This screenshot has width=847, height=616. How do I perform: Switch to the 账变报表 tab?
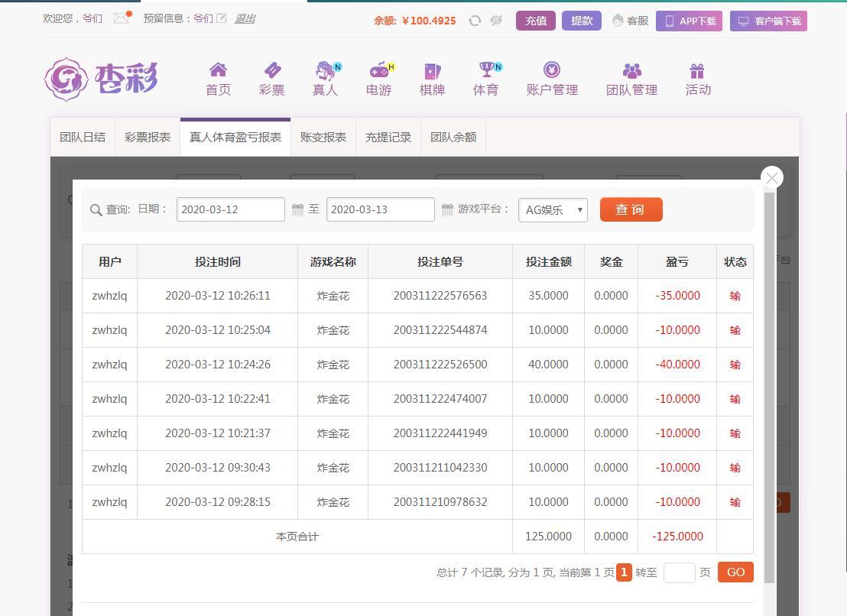coord(323,138)
